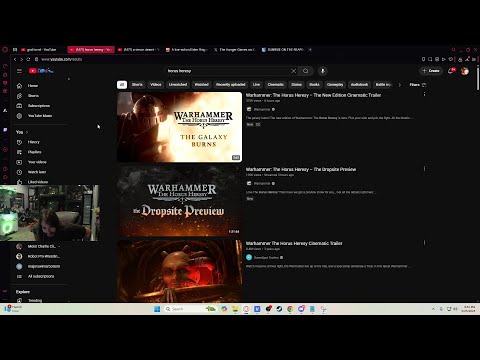This screenshot has width=480, height=360.
Task: Open Steam from the taskbar
Action: (279, 309)
